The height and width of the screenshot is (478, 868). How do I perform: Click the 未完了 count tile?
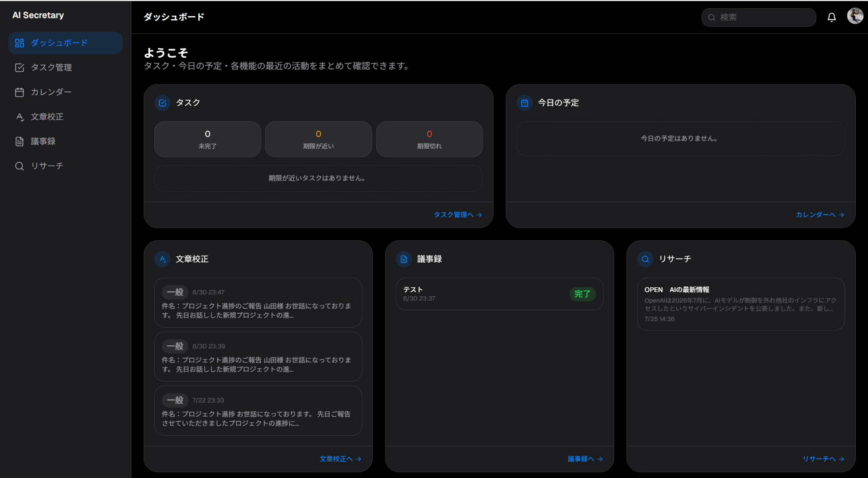click(x=208, y=139)
